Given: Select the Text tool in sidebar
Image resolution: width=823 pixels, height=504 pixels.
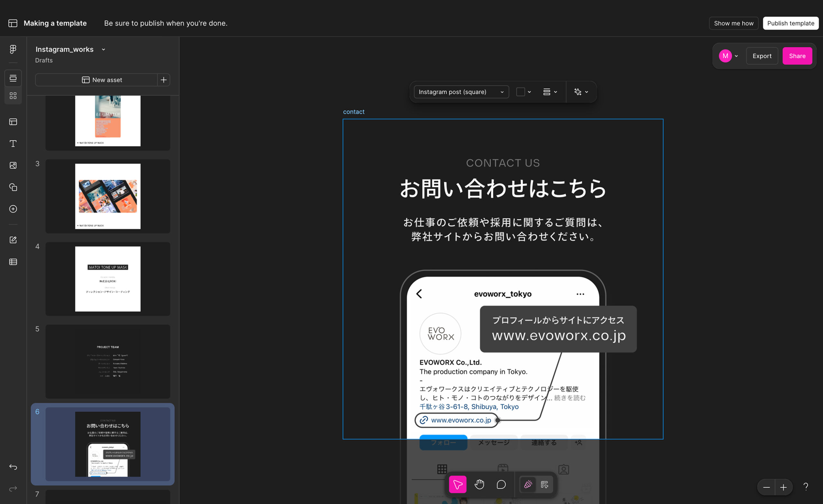Looking at the screenshot, I should (x=13, y=144).
